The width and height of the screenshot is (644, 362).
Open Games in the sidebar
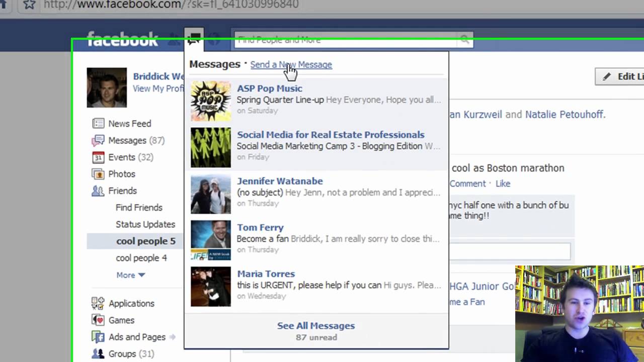(x=121, y=320)
